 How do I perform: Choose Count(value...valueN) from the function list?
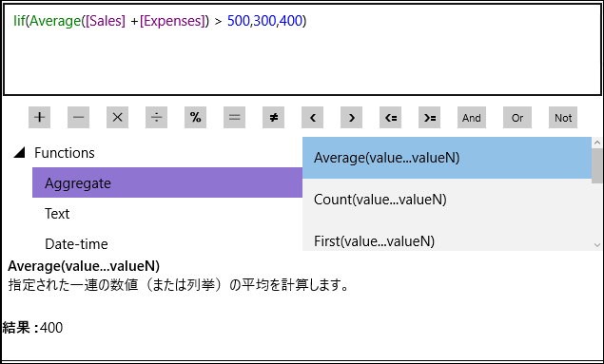pos(447,200)
